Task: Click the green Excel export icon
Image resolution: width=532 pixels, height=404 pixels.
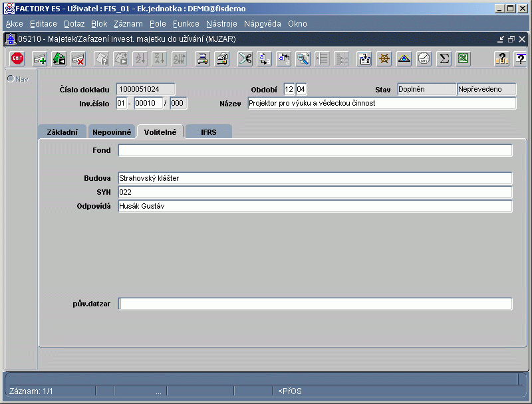Action: pyautogui.click(x=463, y=58)
